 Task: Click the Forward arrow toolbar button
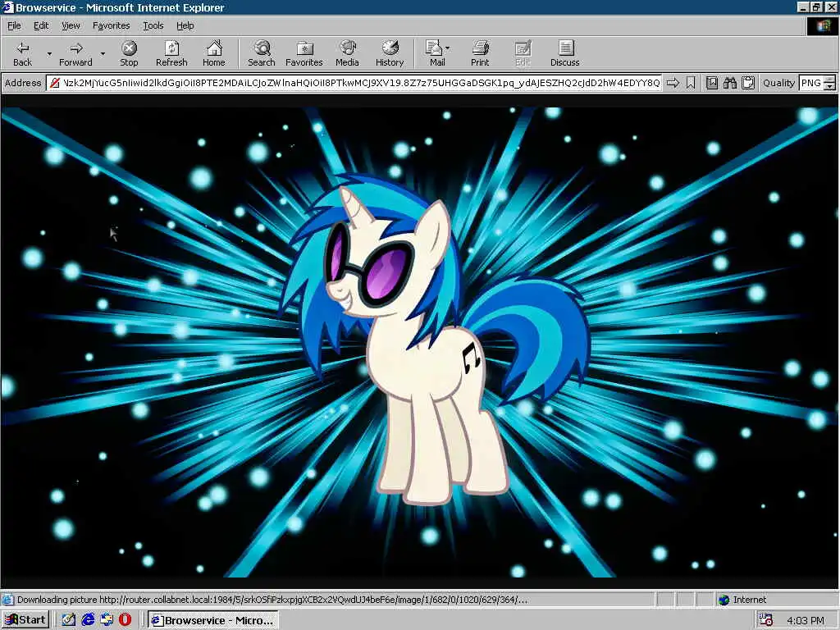[75, 53]
